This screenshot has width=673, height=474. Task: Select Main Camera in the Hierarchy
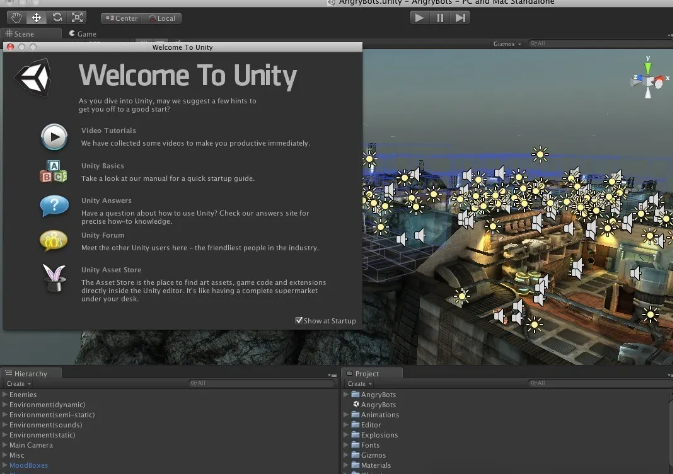31,445
